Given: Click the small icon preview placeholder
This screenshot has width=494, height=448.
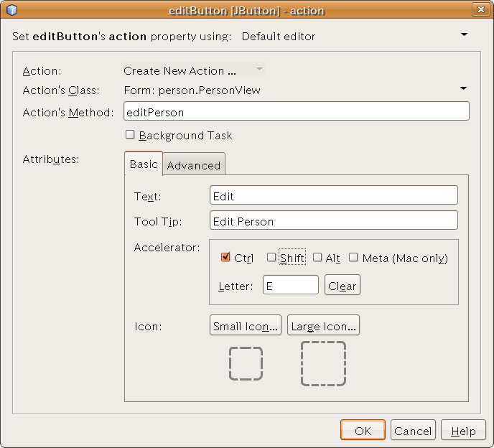Looking at the screenshot, I should click(246, 363).
